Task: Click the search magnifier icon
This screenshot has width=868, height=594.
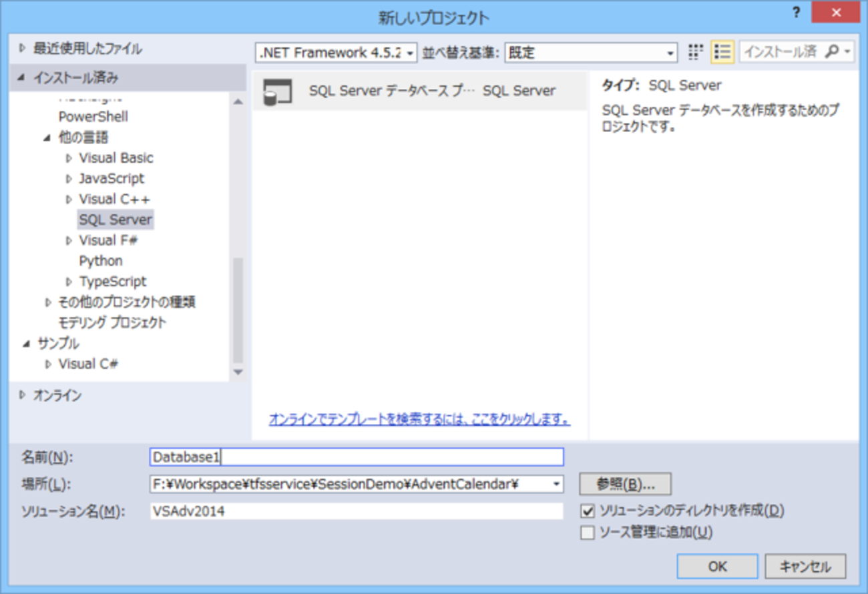Action: pos(831,51)
